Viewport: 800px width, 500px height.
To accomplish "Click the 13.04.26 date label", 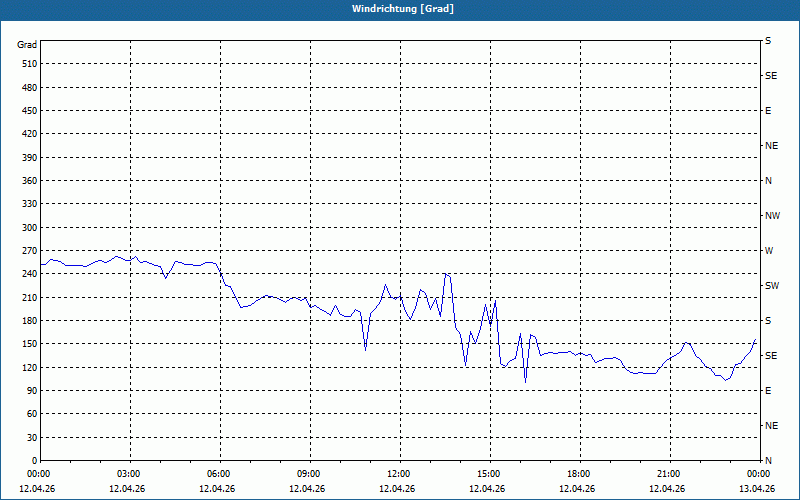I will (757, 488).
